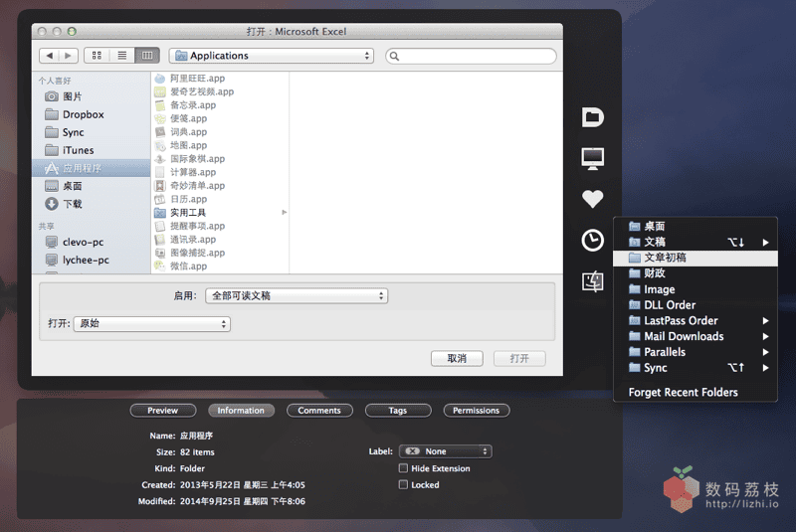This screenshot has height=532, width=796.
Task: Toggle the Hide Extension checkbox
Action: click(403, 468)
